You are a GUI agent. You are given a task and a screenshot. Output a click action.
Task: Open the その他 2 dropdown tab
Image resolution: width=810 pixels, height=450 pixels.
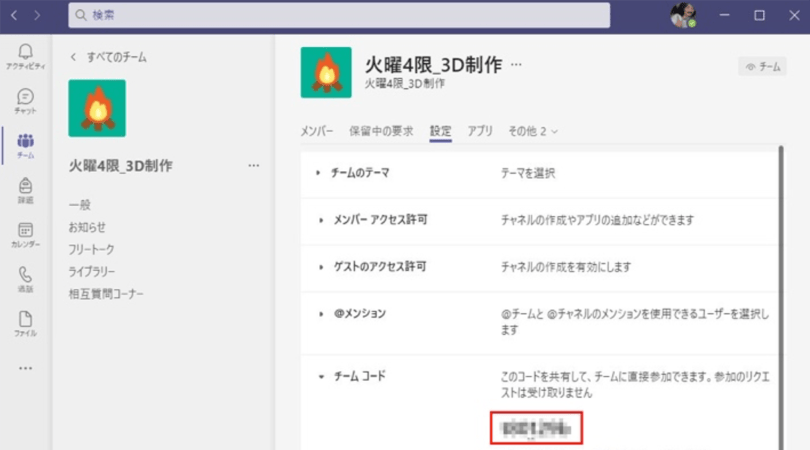533,131
